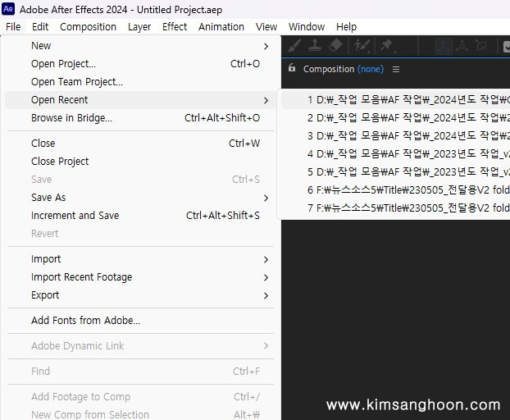This screenshot has width=510, height=420.
Task: Select the Roto Brush tool
Action: [362, 46]
